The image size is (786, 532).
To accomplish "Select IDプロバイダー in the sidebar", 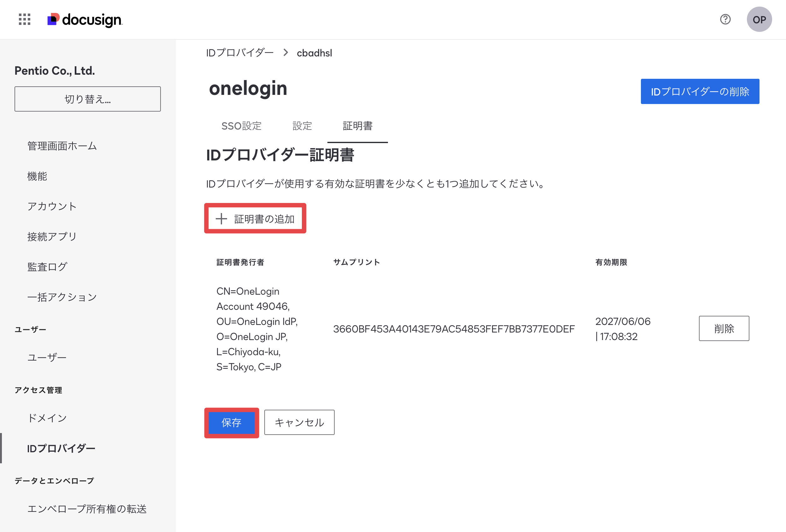I will 61,448.
